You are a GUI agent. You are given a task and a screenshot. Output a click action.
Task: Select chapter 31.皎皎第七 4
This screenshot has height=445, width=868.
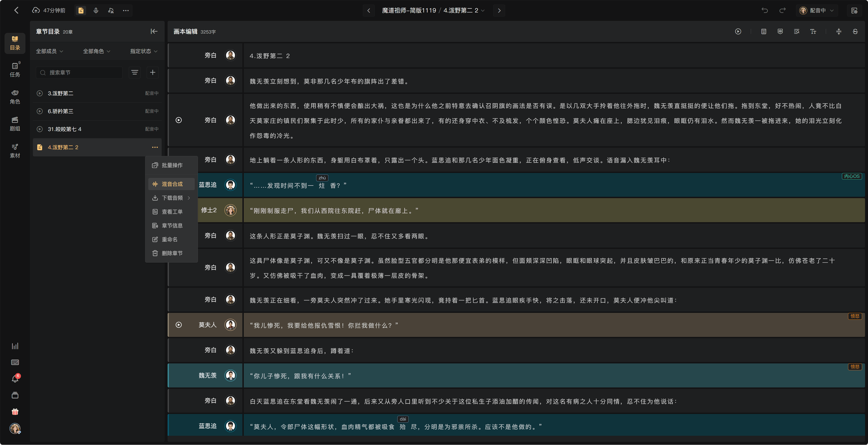[x=97, y=129]
